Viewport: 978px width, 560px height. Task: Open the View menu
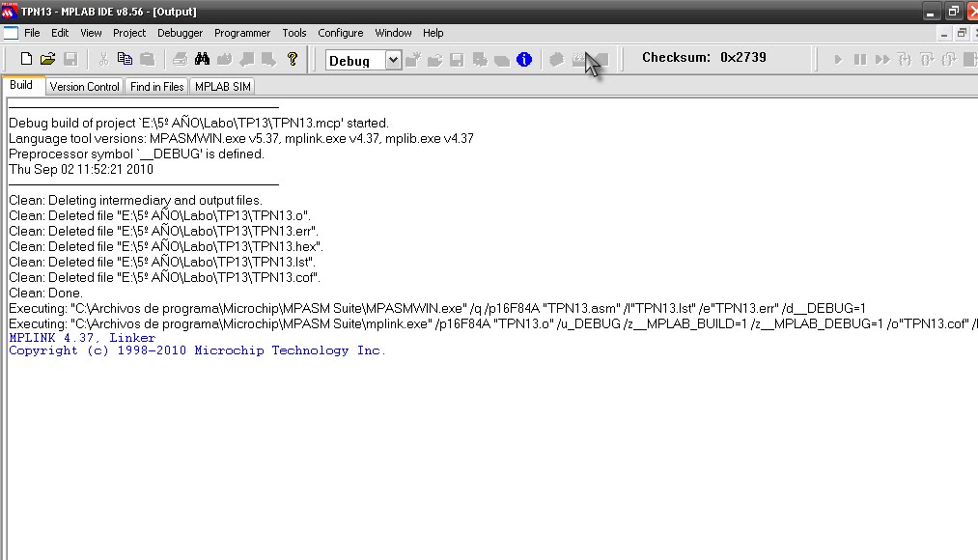coord(91,33)
